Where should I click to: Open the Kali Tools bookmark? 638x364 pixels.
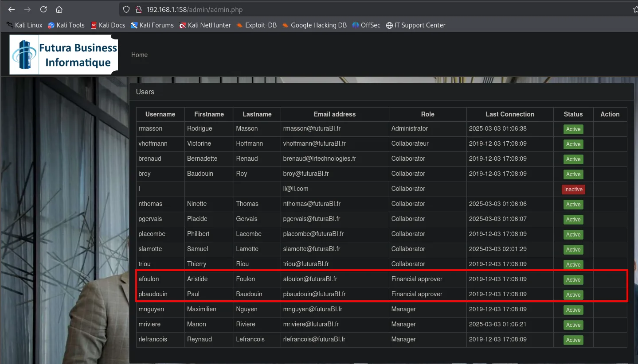click(66, 25)
